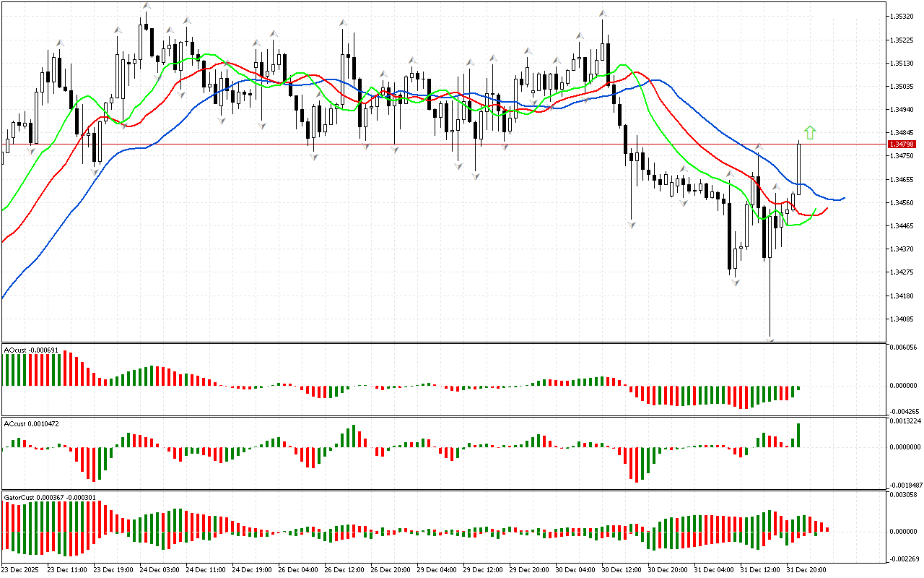924x578 pixels.
Task: Click the down fractal arrow below the lowest wick
Action: [x=770, y=339]
